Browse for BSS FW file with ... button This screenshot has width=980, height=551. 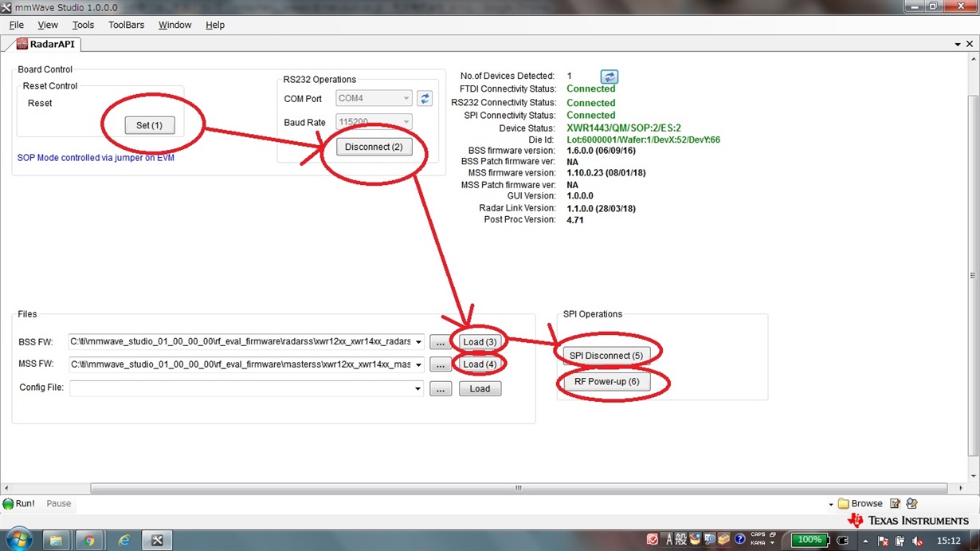pos(441,342)
